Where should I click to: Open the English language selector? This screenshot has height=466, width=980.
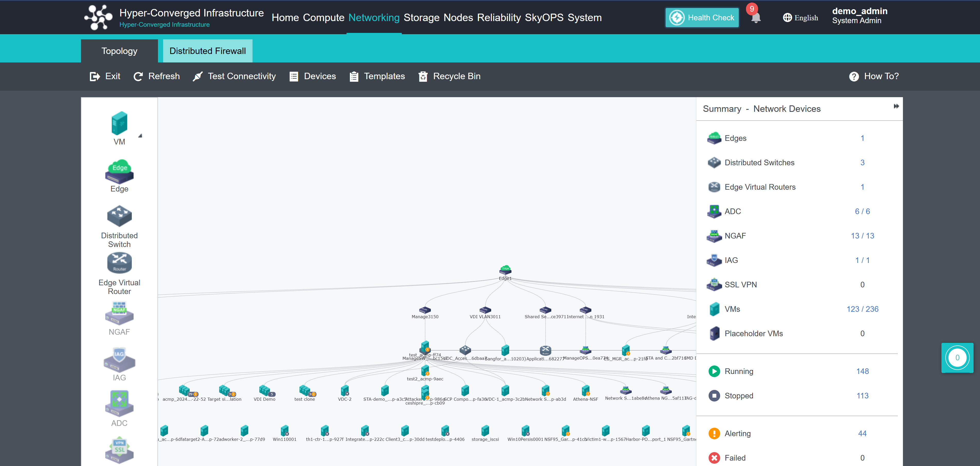pyautogui.click(x=800, y=18)
